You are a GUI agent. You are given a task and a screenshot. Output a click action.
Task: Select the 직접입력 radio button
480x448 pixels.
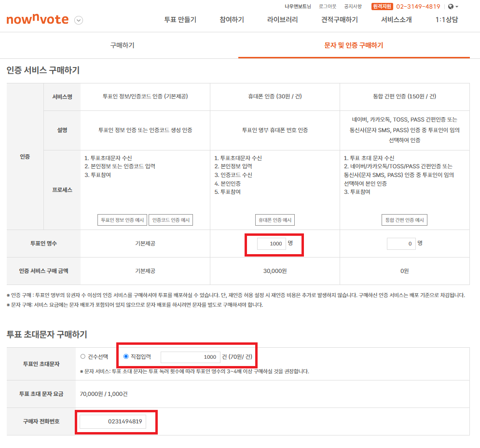tap(126, 356)
